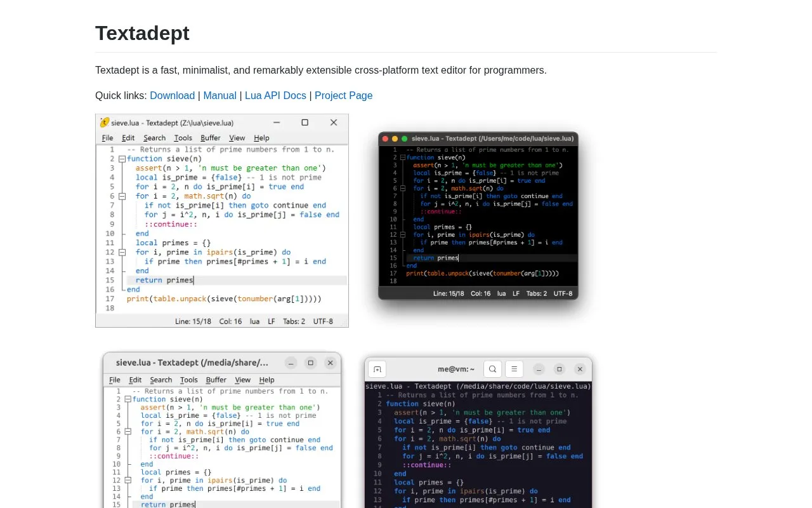The width and height of the screenshot is (812, 508).
Task: Open View menu in Windows Textadept screenshot
Action: coord(237,138)
